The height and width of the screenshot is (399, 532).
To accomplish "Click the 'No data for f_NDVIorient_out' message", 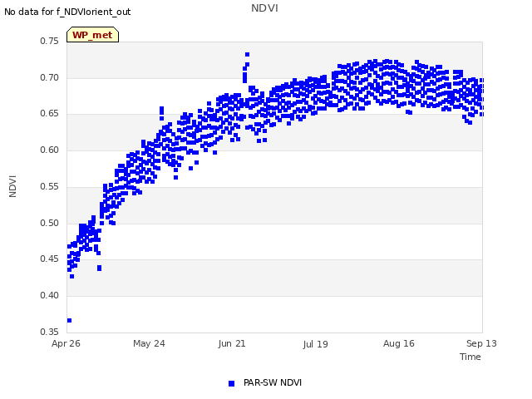I will click(x=67, y=12).
